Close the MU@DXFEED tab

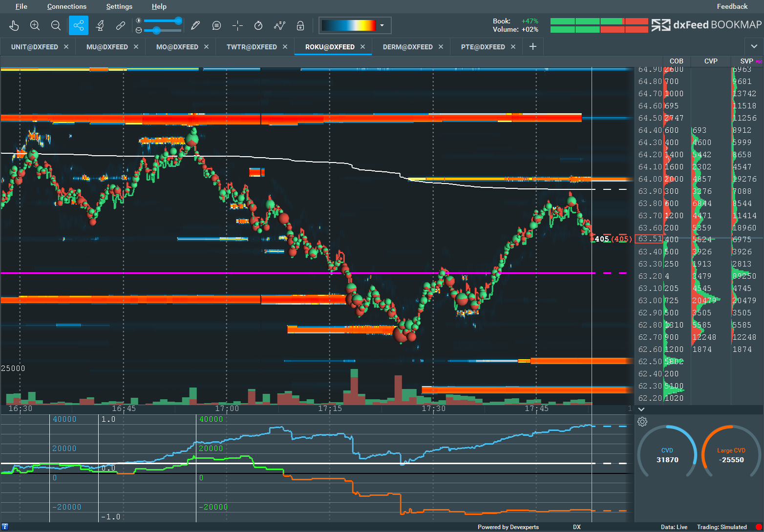136,47
